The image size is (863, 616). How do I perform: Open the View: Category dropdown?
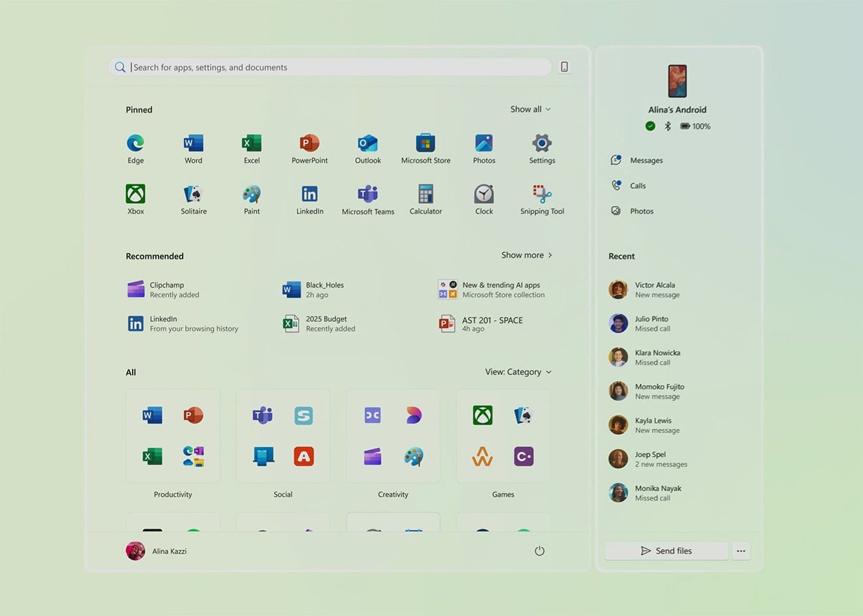click(x=518, y=372)
